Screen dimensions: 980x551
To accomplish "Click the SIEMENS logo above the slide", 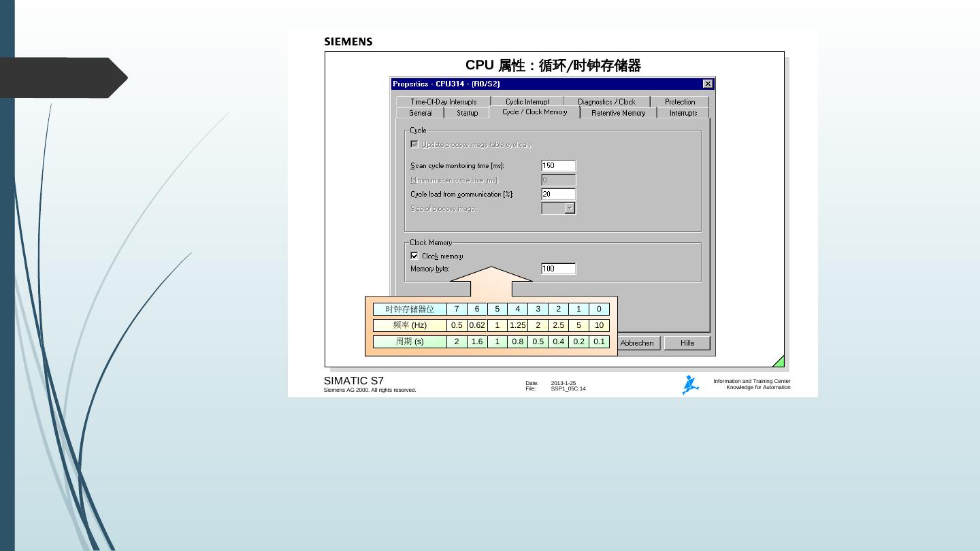I will click(348, 41).
